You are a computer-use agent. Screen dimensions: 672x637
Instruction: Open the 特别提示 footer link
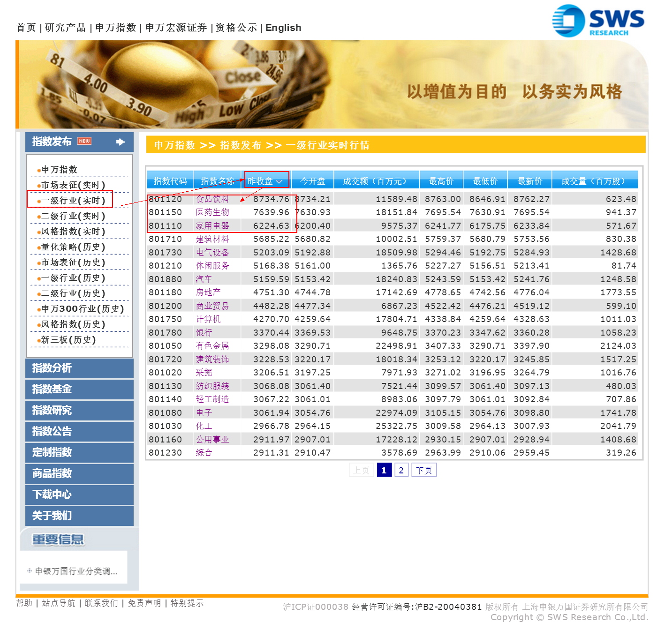[187, 603]
